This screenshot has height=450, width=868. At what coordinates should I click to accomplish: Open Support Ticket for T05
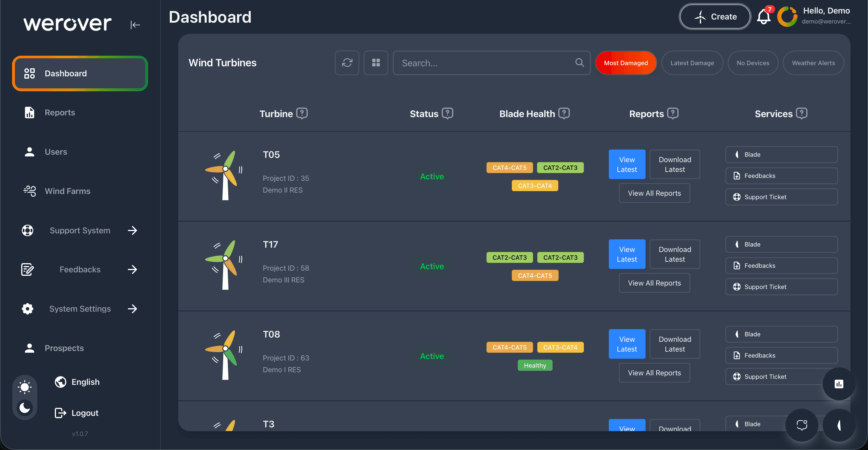(781, 197)
